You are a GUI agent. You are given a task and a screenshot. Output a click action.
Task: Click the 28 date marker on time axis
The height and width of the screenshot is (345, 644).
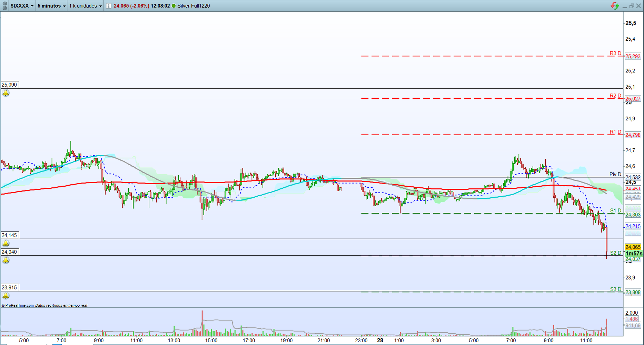380,340
